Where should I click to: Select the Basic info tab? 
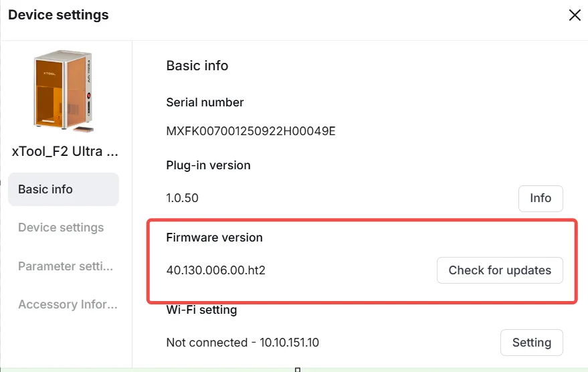click(x=64, y=189)
